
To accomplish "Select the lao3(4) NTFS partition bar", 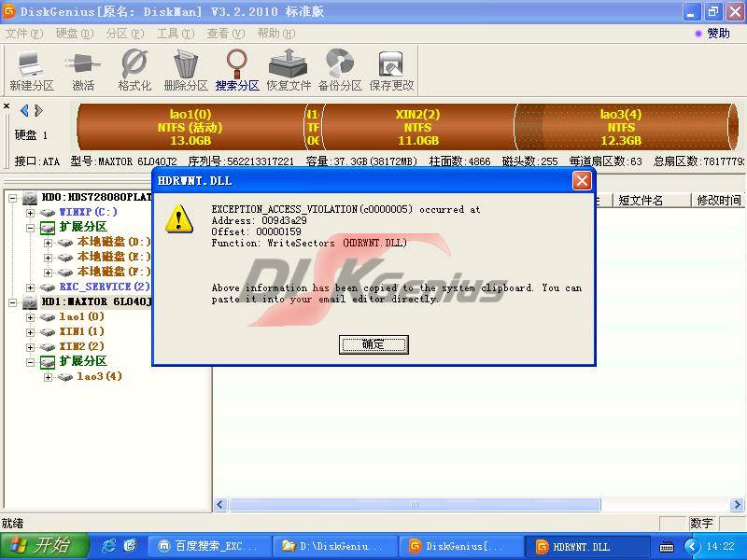I will point(621,127).
